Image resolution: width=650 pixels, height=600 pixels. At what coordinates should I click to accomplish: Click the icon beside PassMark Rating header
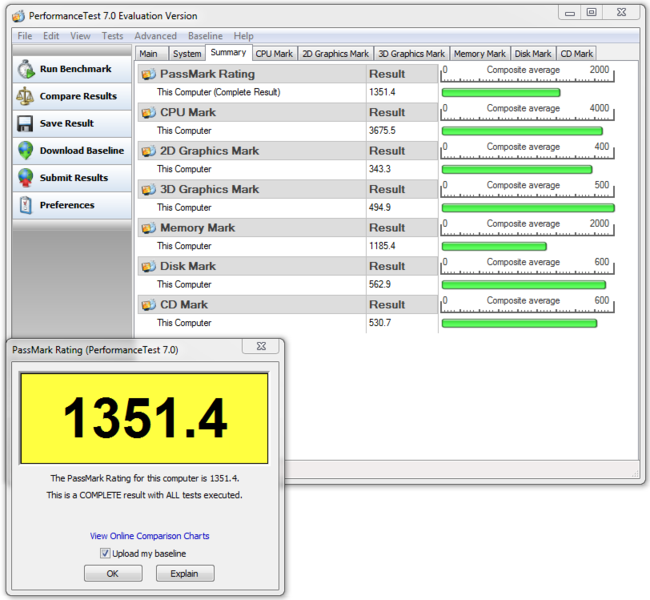pos(148,74)
